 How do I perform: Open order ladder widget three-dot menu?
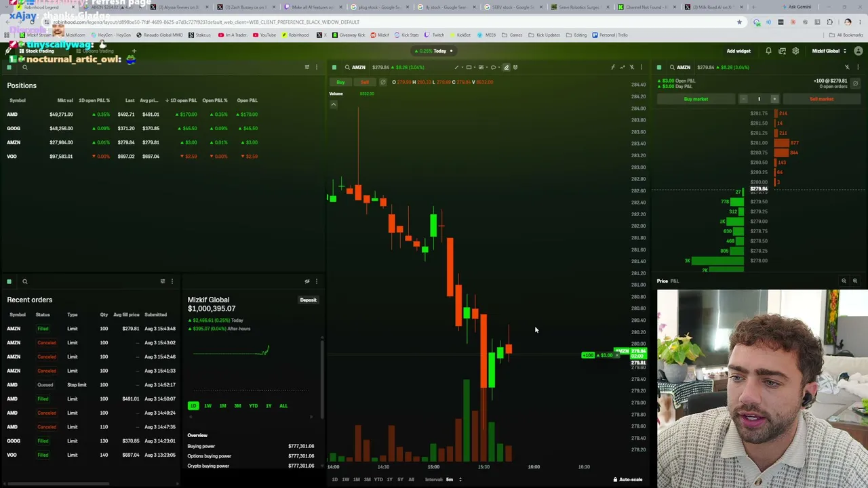pos(858,67)
